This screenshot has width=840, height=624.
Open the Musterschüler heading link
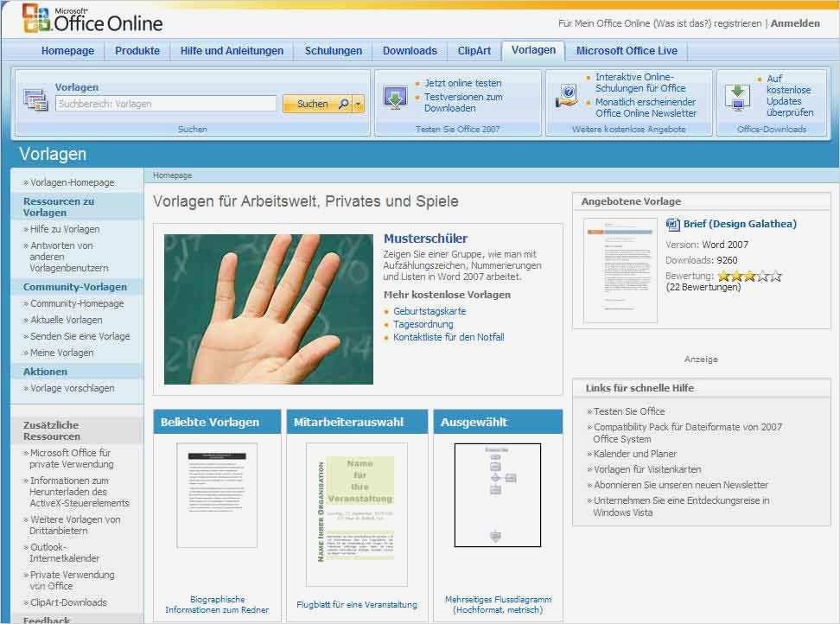425,239
